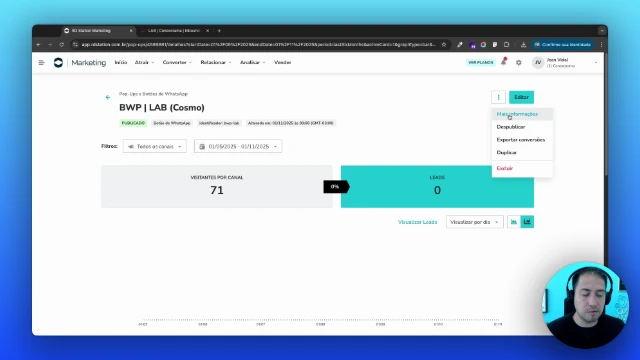Click the Botão de WhatsApp tag
640x360 pixels.
[172, 123]
